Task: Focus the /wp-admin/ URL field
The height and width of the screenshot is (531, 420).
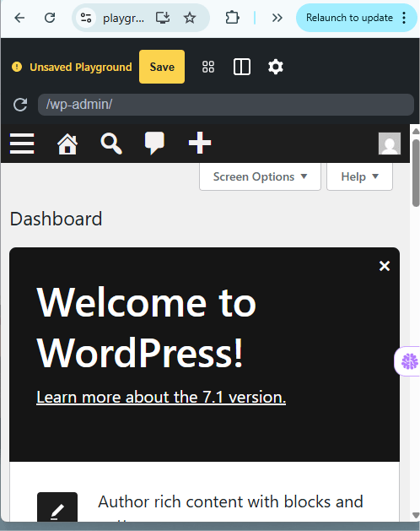Action: coord(226,105)
